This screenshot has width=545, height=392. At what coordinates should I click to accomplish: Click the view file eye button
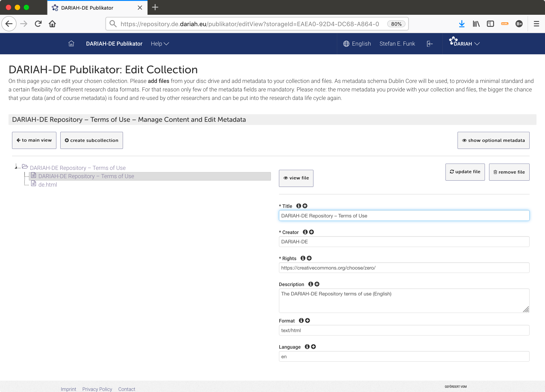[296, 178]
